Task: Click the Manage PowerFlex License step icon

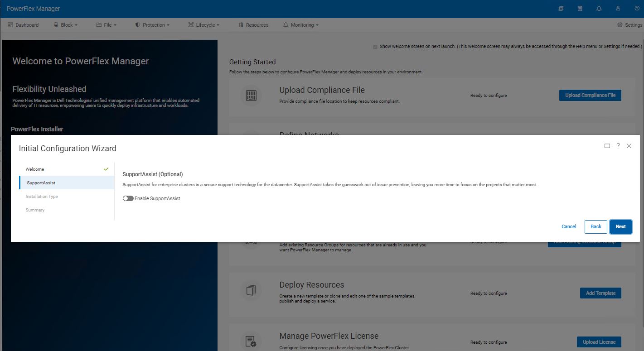Action: [x=251, y=340]
